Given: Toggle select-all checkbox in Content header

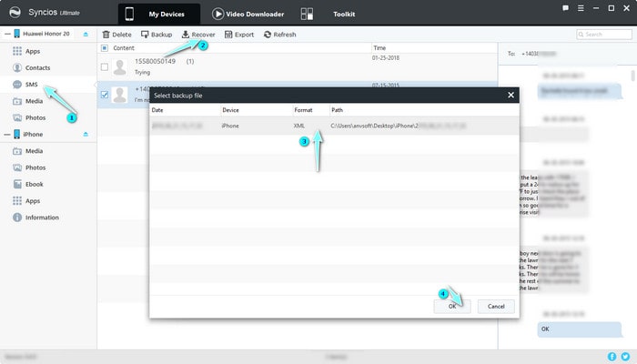Looking at the screenshot, I should tap(105, 47).
